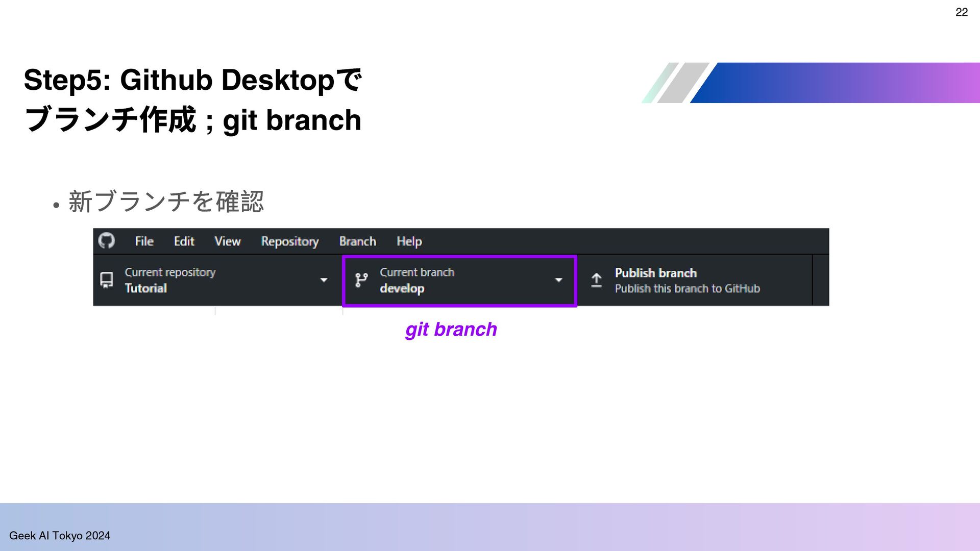Viewport: 980px width, 551px height.
Task: Select the repository name Tutorial
Action: (x=146, y=288)
